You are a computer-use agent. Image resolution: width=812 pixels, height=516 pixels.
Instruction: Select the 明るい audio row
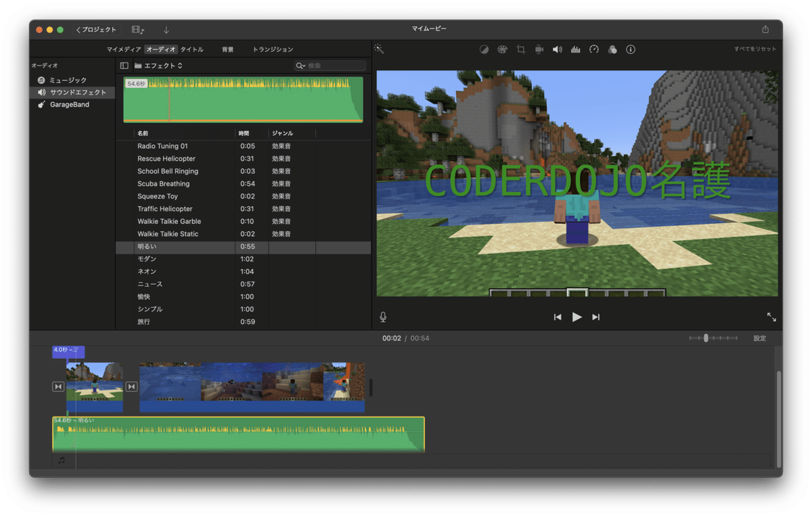point(243,247)
